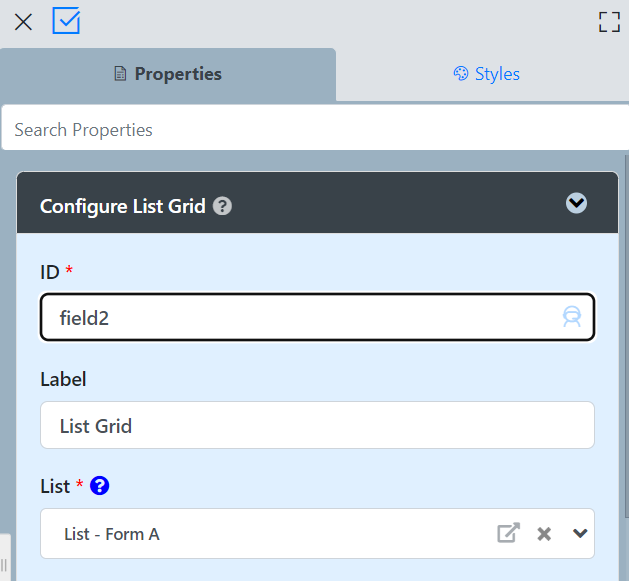629x581 pixels.
Task: Click the Configure List Grid header title
Action: [x=122, y=207]
